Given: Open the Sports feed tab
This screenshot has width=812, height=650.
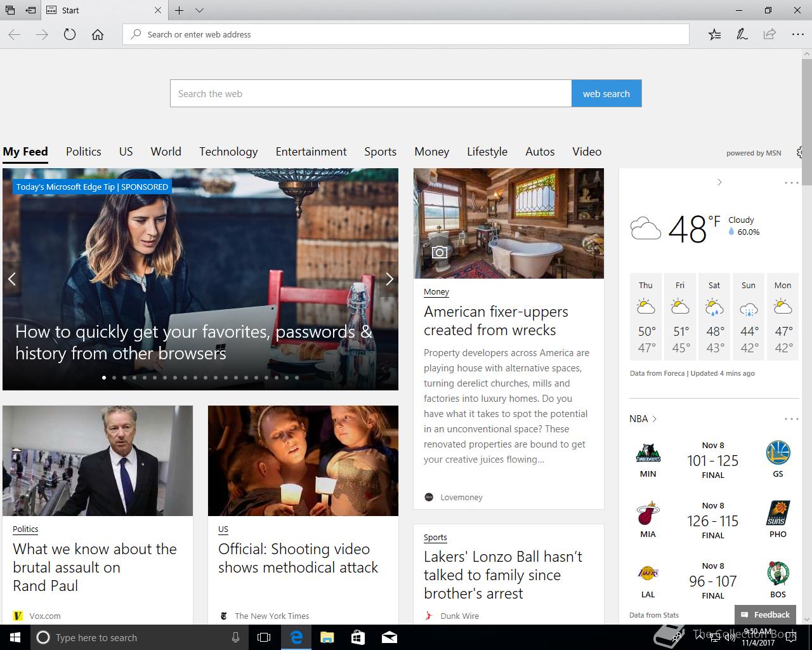Looking at the screenshot, I should point(381,152).
